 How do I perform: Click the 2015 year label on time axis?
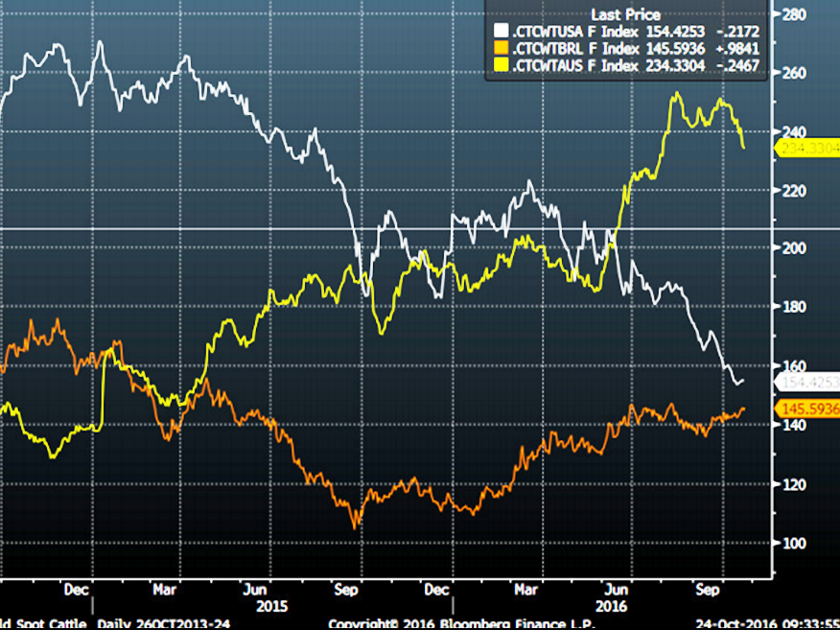pyautogui.click(x=271, y=606)
